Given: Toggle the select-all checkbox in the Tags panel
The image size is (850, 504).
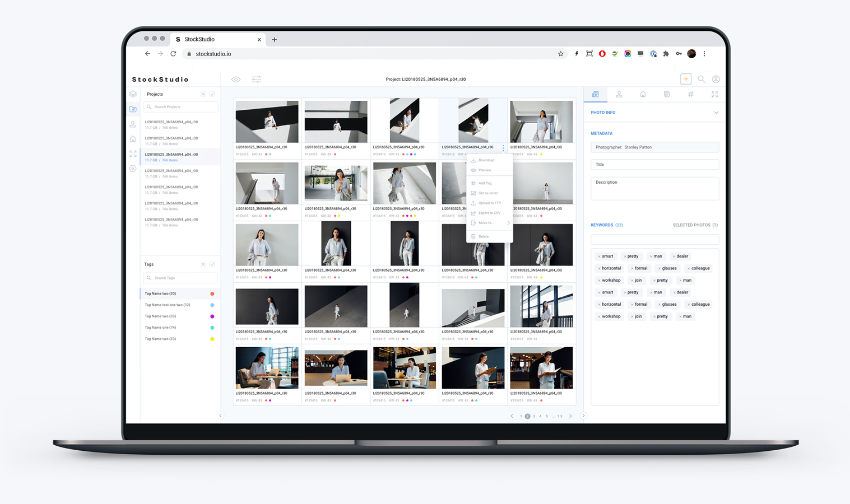Looking at the screenshot, I should coord(212,264).
